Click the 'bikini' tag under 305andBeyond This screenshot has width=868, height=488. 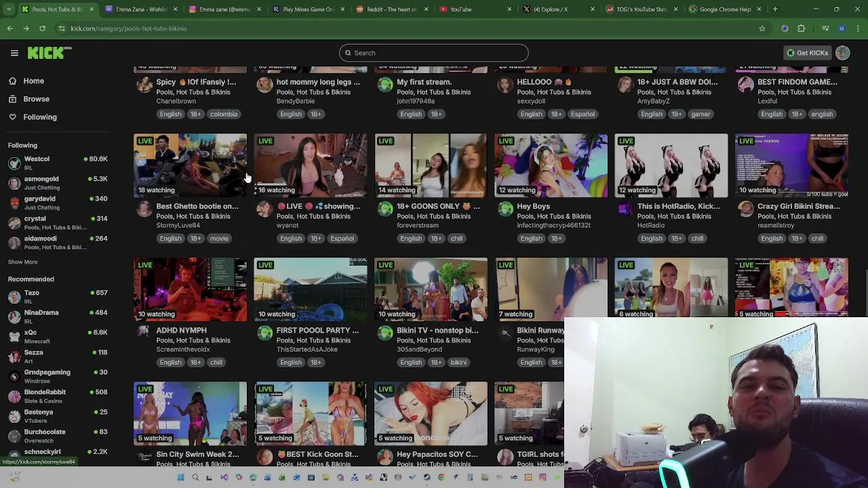458,363
